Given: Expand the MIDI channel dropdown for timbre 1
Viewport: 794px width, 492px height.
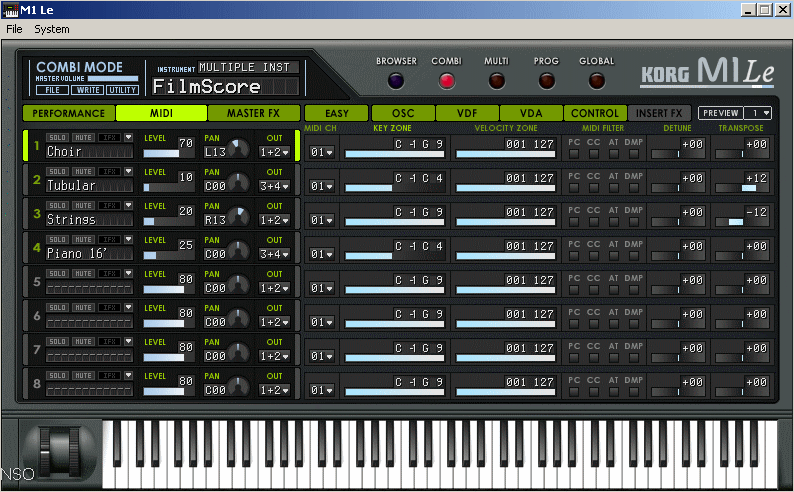Looking at the screenshot, I should (321, 153).
